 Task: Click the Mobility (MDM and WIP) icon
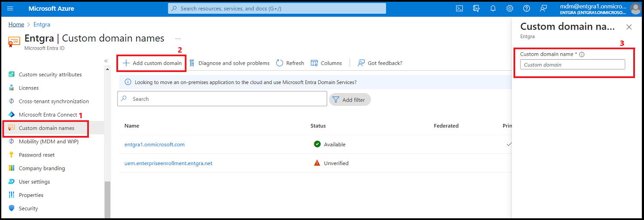click(12, 142)
